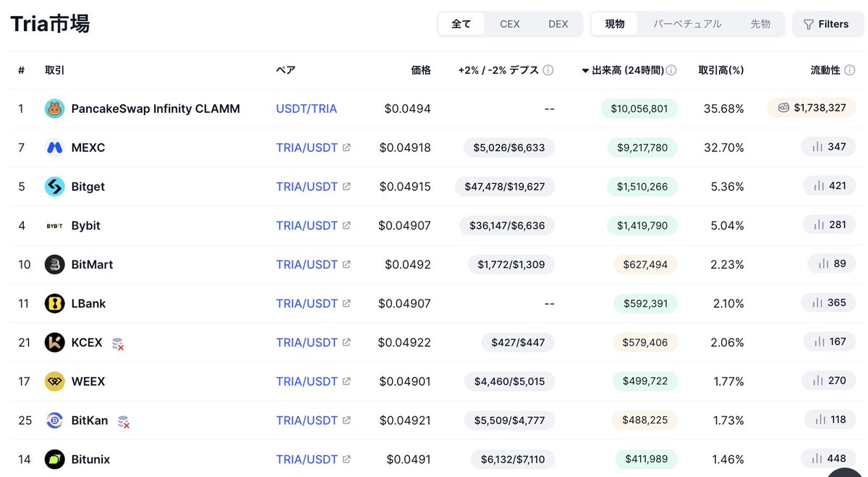Open PancakeSwap Infinity CLAMM exchange name
The width and height of the screenshot is (868, 477).
(156, 109)
